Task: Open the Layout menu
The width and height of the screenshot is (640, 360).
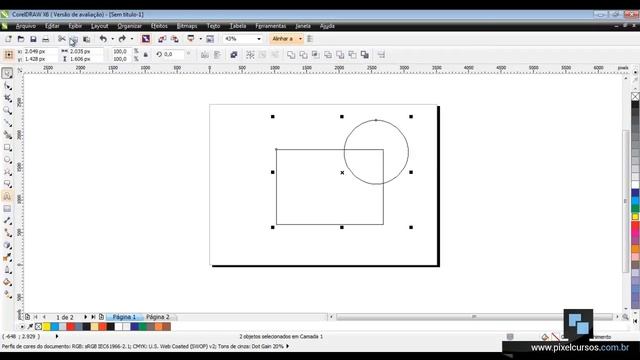Action: (100, 26)
